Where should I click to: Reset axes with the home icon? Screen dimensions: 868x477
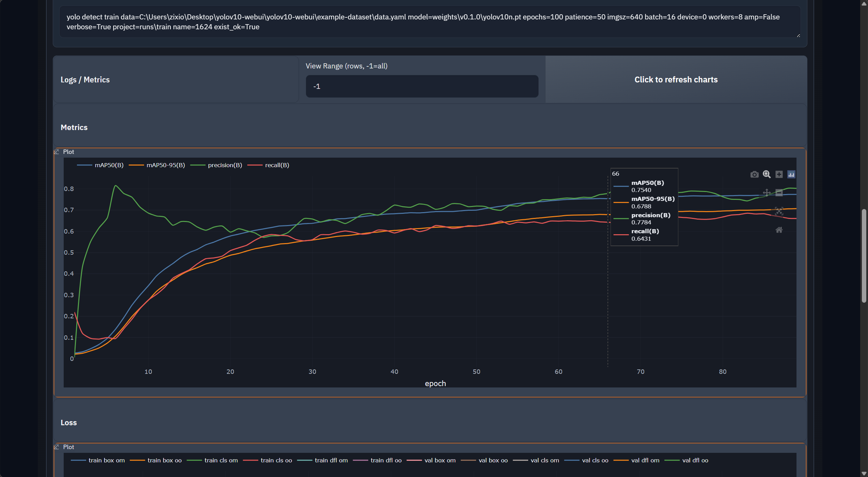tap(779, 230)
